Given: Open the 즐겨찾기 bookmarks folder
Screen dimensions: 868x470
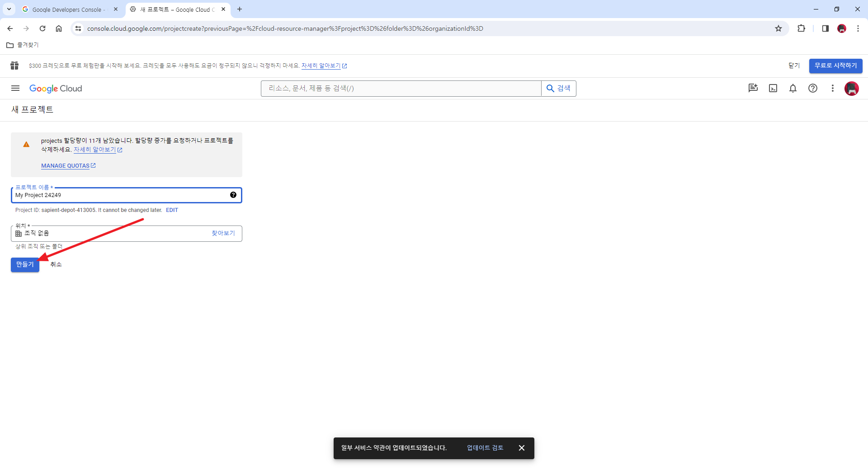Looking at the screenshot, I should tap(22, 45).
